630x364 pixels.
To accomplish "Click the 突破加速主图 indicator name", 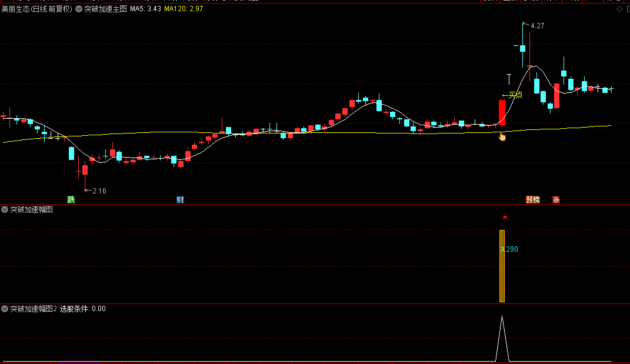I will pyautogui.click(x=105, y=9).
